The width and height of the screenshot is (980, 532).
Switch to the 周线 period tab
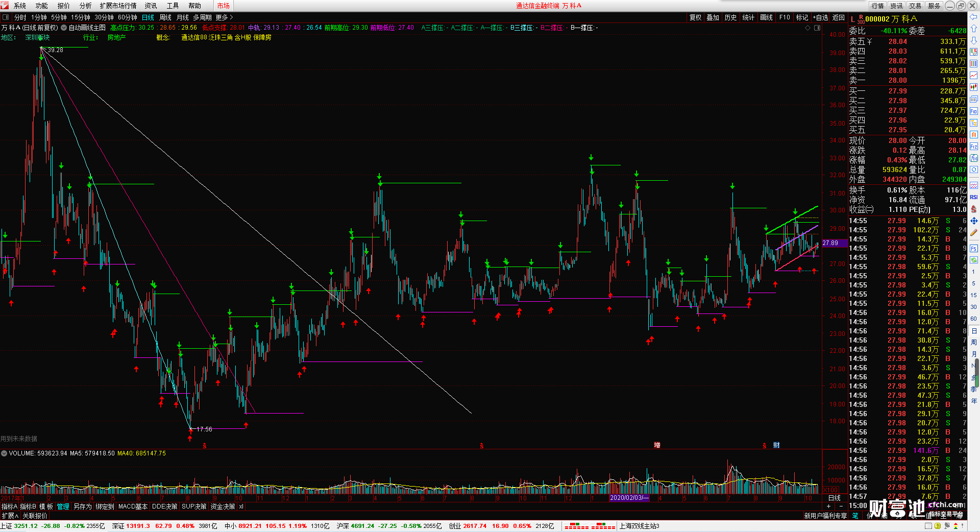(165, 17)
